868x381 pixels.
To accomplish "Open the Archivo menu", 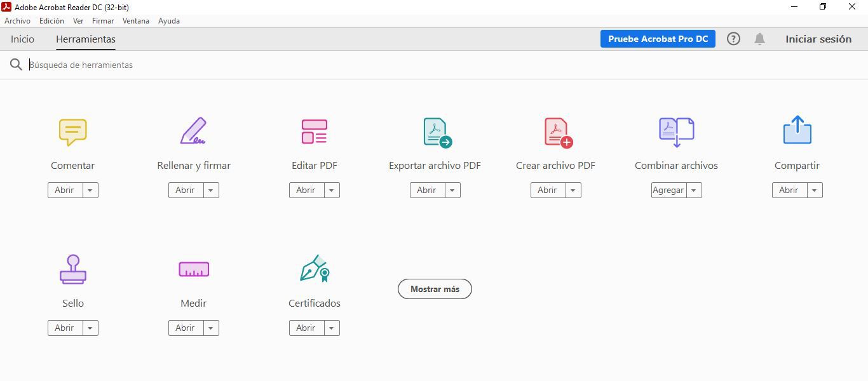I will pos(17,20).
